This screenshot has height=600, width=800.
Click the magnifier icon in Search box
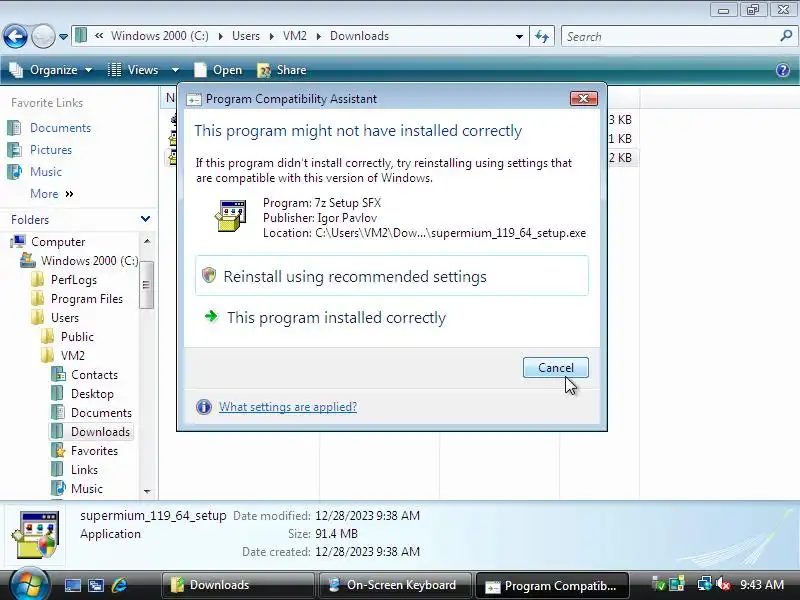786,36
